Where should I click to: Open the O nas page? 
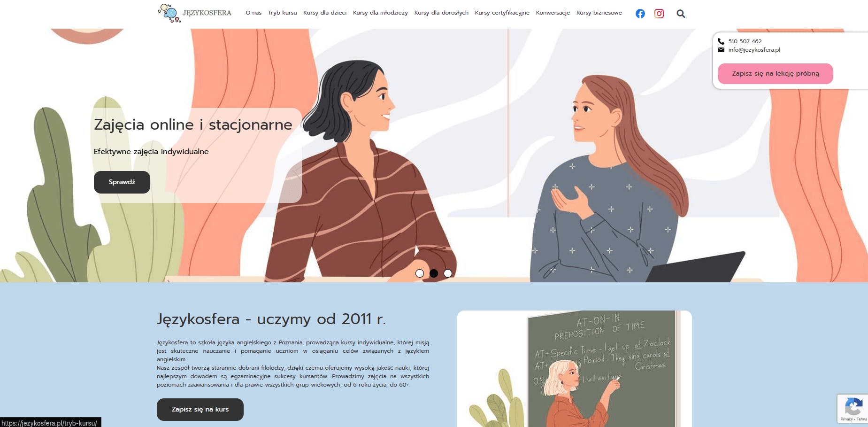(253, 13)
